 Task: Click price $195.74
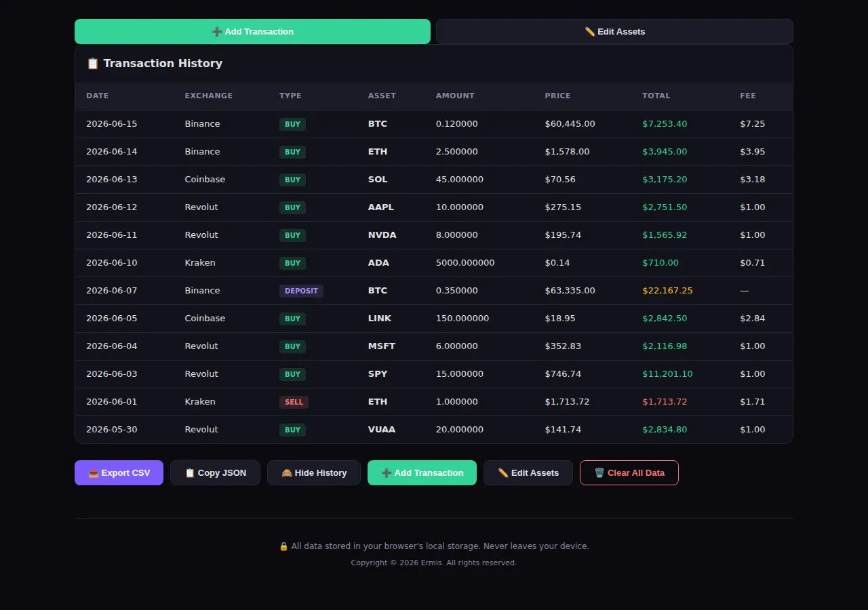pyautogui.click(x=563, y=235)
